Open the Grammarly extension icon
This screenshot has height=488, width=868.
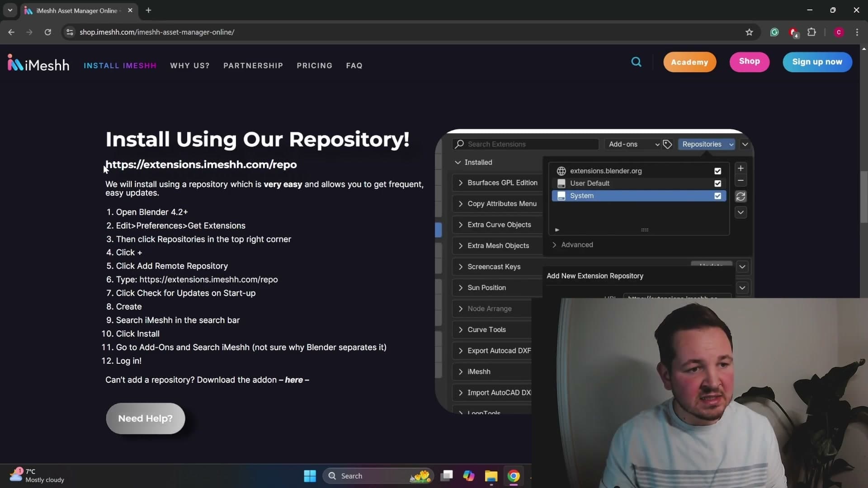coord(774,32)
